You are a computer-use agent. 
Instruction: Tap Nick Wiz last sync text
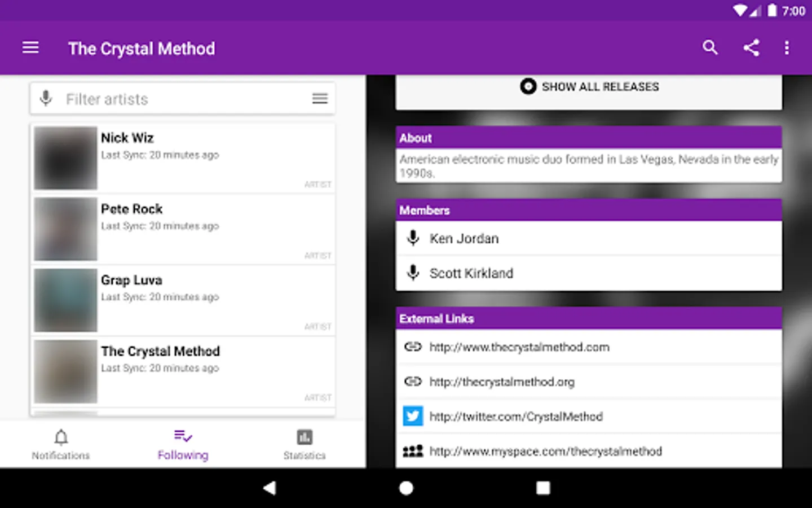160,155
